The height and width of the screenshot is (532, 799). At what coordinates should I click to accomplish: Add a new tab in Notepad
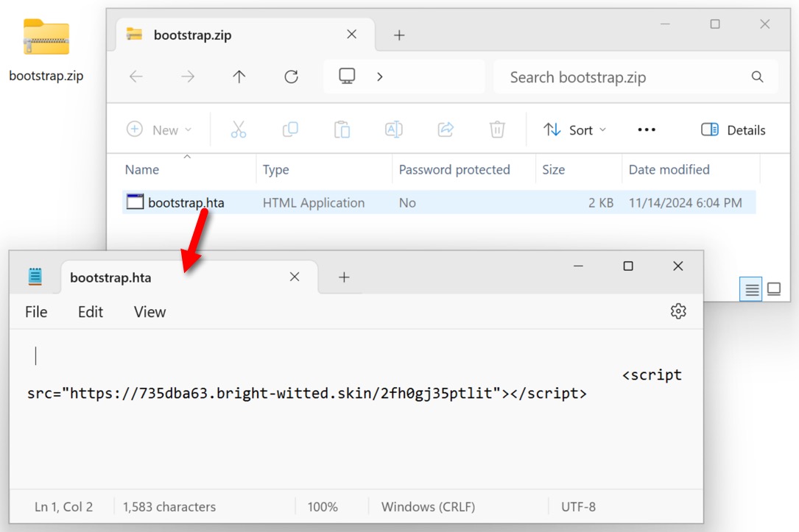pos(344,277)
